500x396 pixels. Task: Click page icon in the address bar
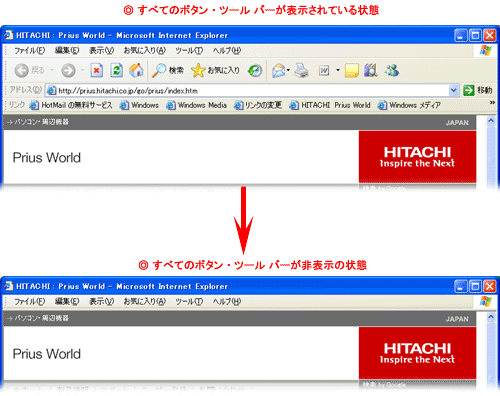click(51, 90)
